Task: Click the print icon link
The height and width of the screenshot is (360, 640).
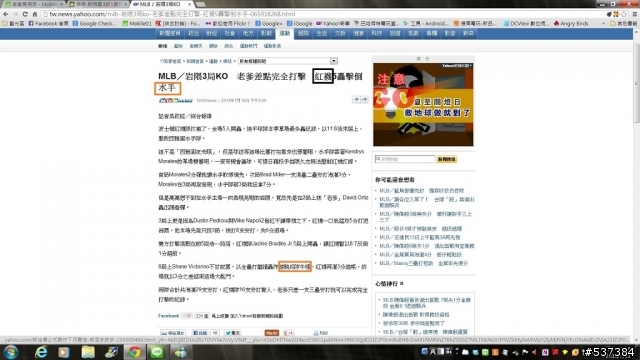Action: pos(321,333)
